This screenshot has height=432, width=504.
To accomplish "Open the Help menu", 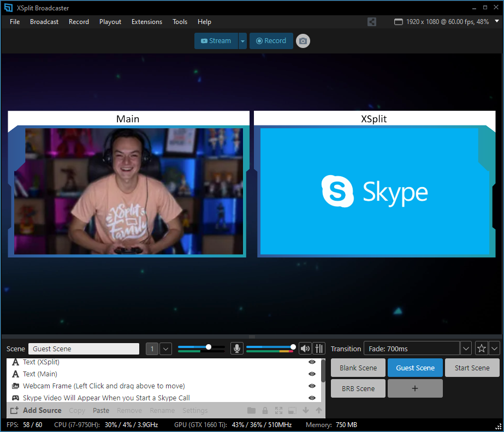I will pos(204,22).
